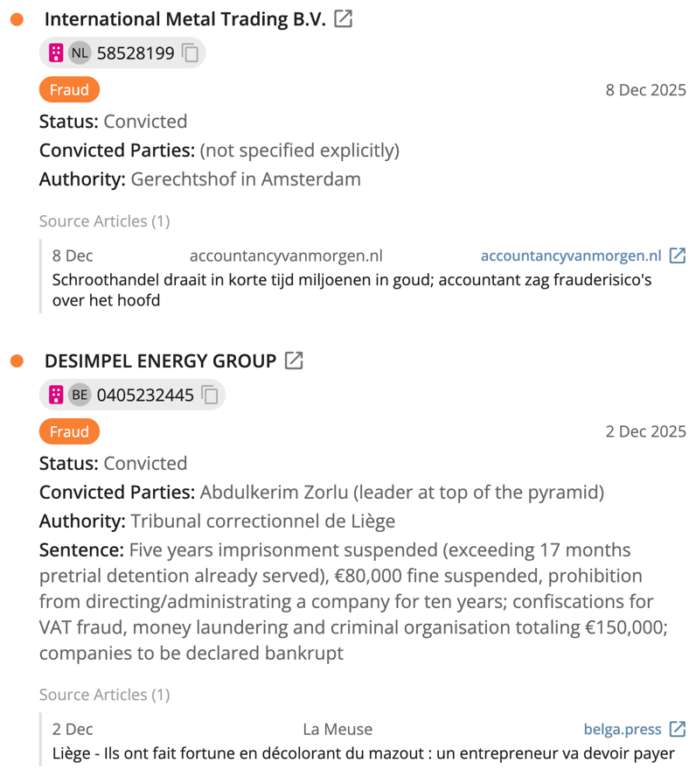
Task: Copy company number 0405232445
Action: pyautogui.click(x=210, y=395)
